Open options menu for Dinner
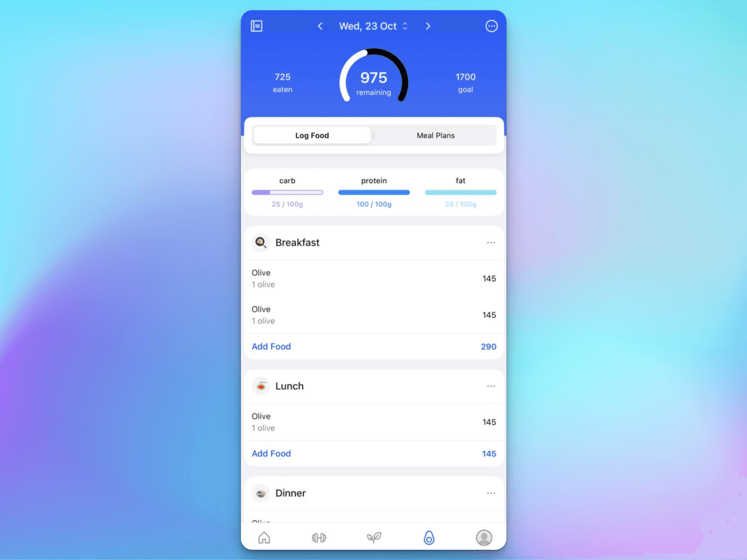This screenshot has width=747, height=560. pos(491,494)
